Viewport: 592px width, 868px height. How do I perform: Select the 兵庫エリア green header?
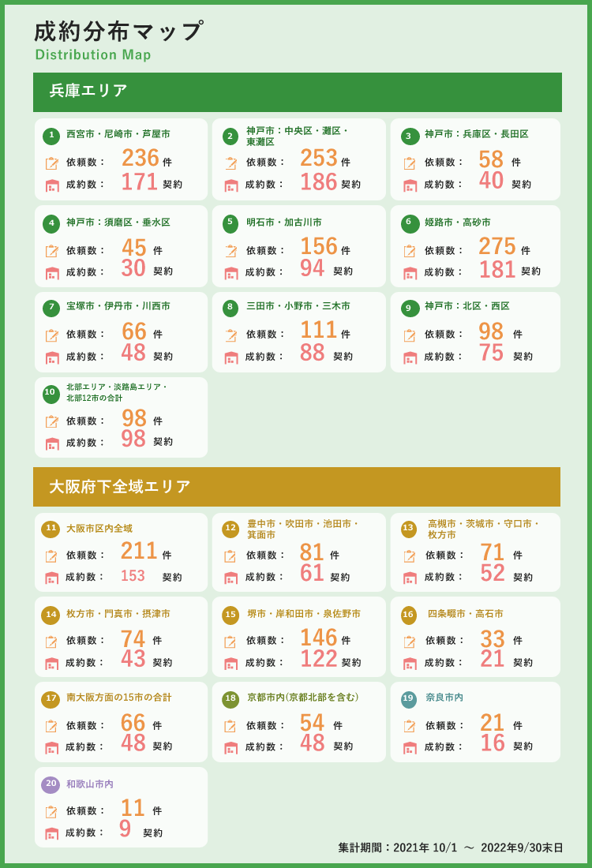tap(298, 92)
